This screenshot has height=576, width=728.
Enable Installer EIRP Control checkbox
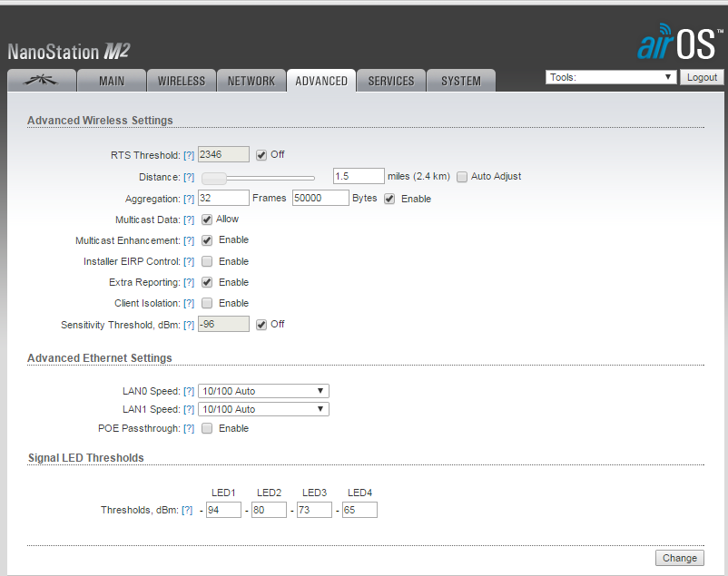(207, 261)
